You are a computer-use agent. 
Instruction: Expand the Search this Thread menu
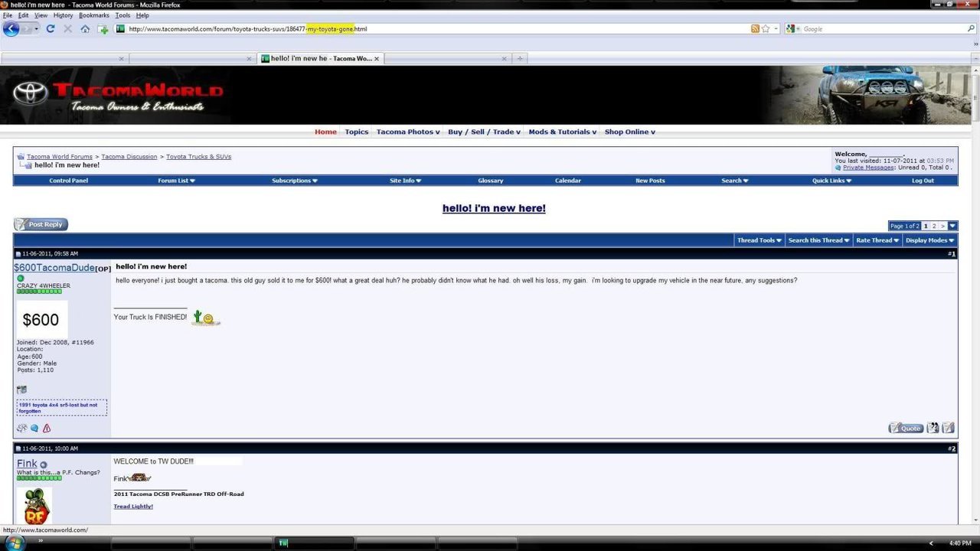[x=818, y=240]
